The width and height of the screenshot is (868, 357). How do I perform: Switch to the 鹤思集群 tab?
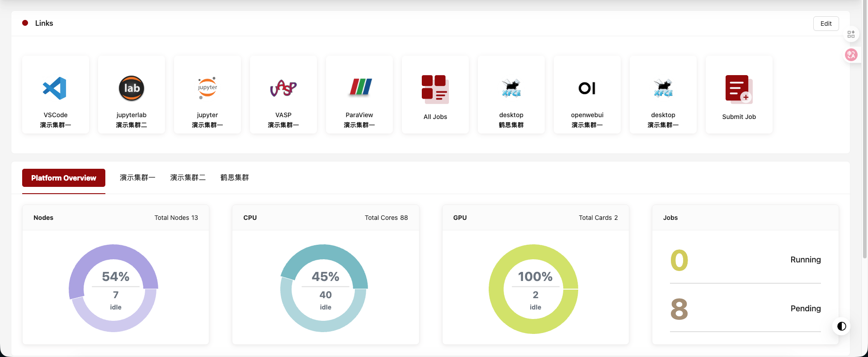[x=235, y=178]
